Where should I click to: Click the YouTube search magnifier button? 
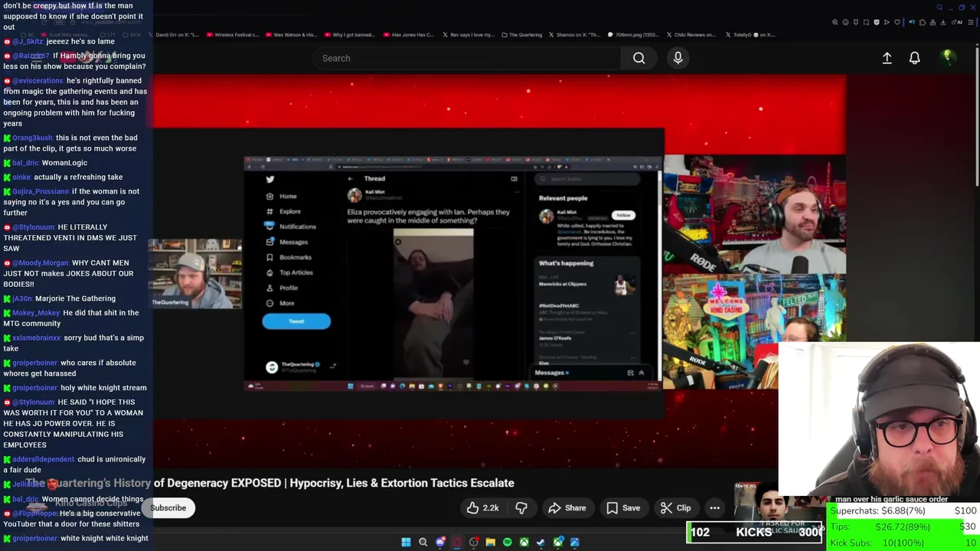point(639,58)
